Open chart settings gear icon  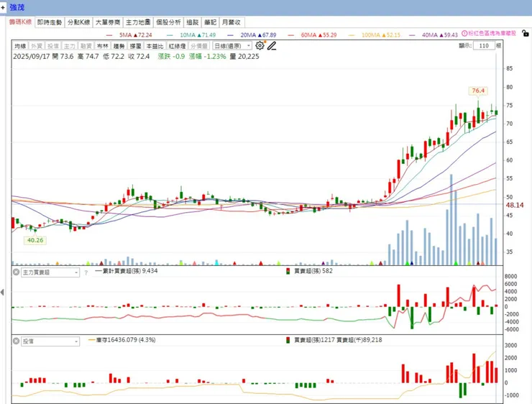(260, 45)
